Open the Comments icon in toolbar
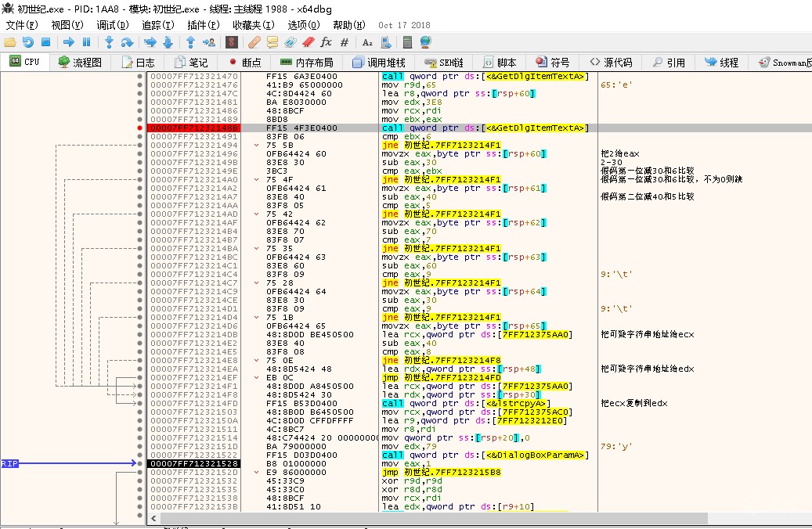The image size is (812, 529). point(272,42)
